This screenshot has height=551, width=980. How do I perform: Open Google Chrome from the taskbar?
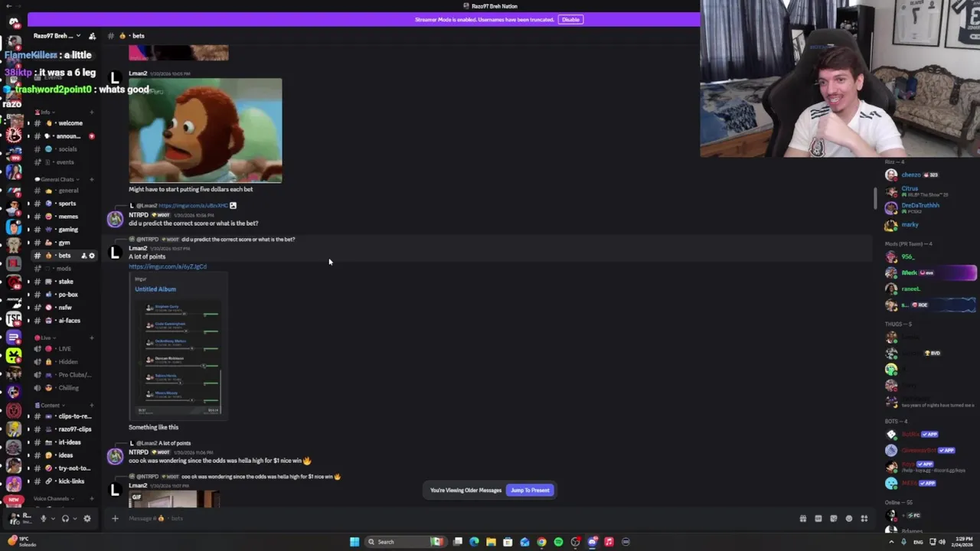[x=541, y=542]
